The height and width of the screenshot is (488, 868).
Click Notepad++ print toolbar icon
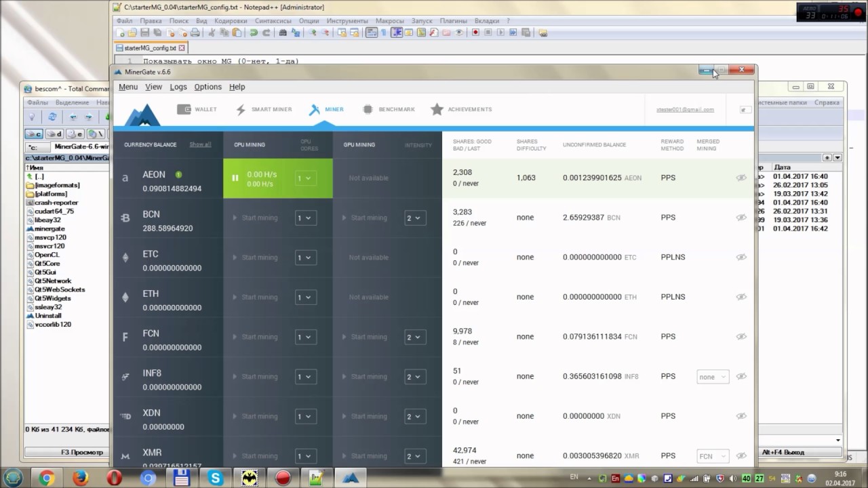click(195, 33)
